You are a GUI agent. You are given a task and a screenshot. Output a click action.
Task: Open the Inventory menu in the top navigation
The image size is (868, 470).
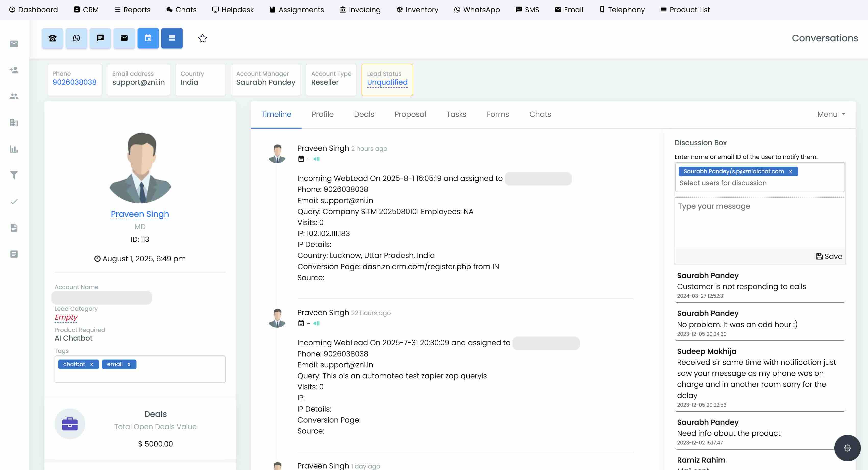(x=417, y=9)
